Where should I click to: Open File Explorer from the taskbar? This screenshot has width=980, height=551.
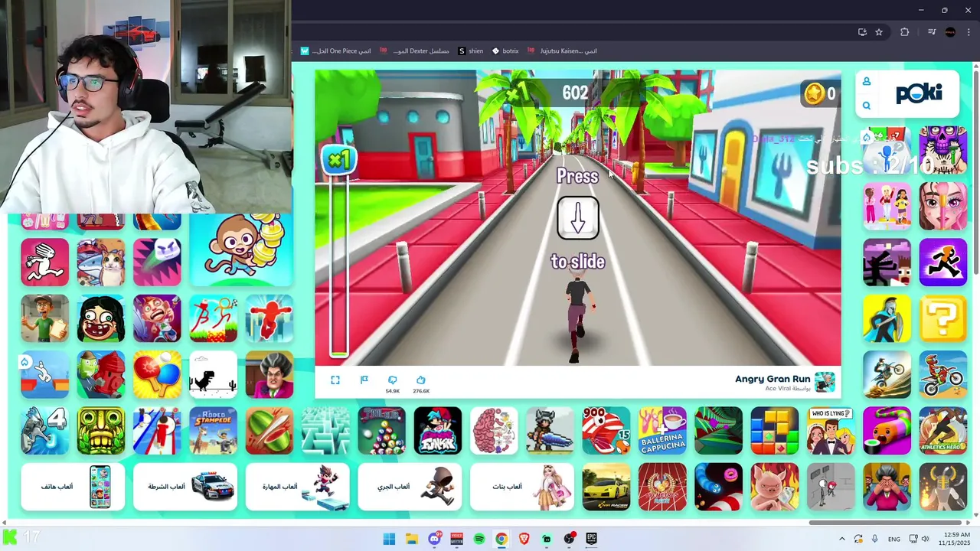point(411,539)
